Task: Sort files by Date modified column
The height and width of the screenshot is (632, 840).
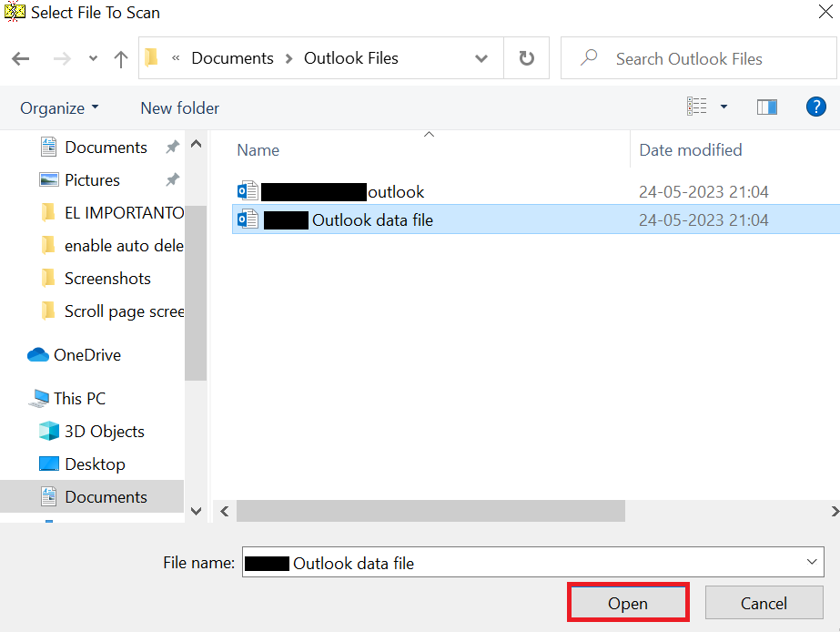Action: [690, 149]
